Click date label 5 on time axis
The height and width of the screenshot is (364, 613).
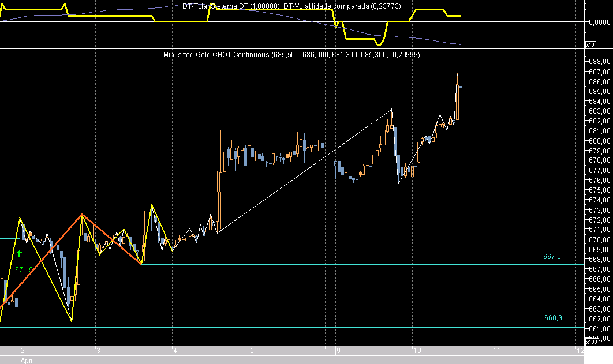[x=252, y=351]
